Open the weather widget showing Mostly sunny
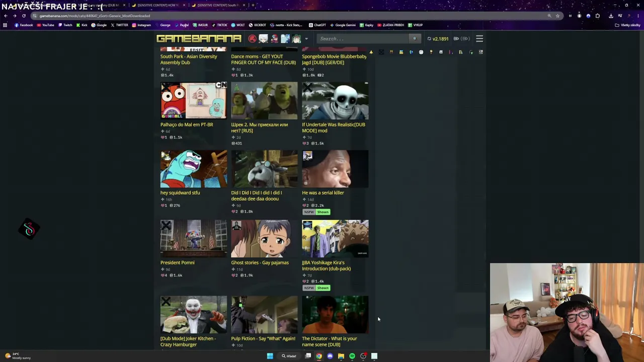Image resolution: width=644 pixels, height=362 pixels. click(18, 356)
